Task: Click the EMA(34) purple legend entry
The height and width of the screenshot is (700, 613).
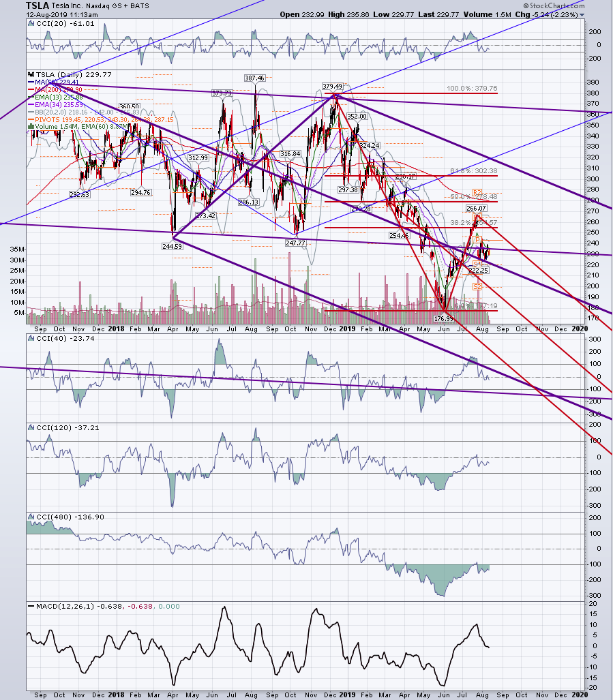Action: [55, 105]
